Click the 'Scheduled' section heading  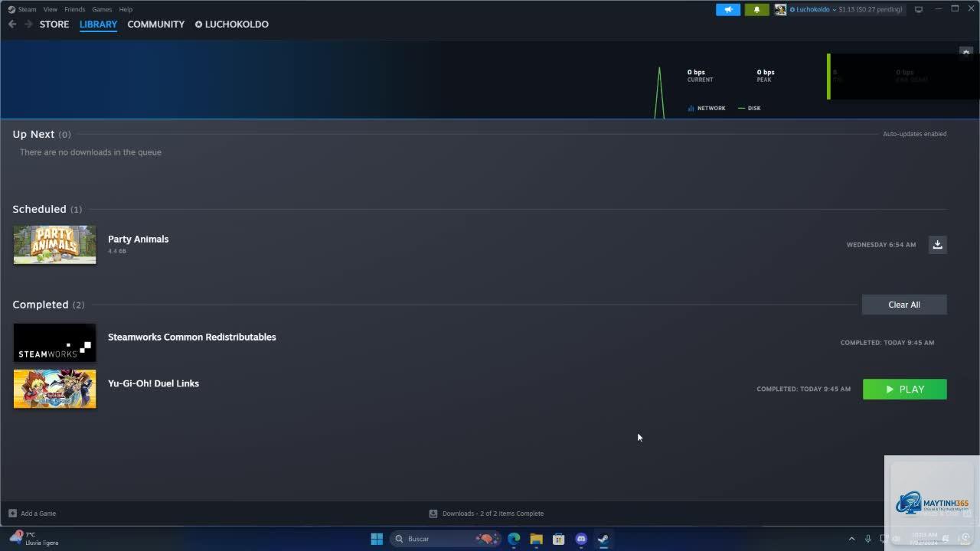tap(39, 209)
